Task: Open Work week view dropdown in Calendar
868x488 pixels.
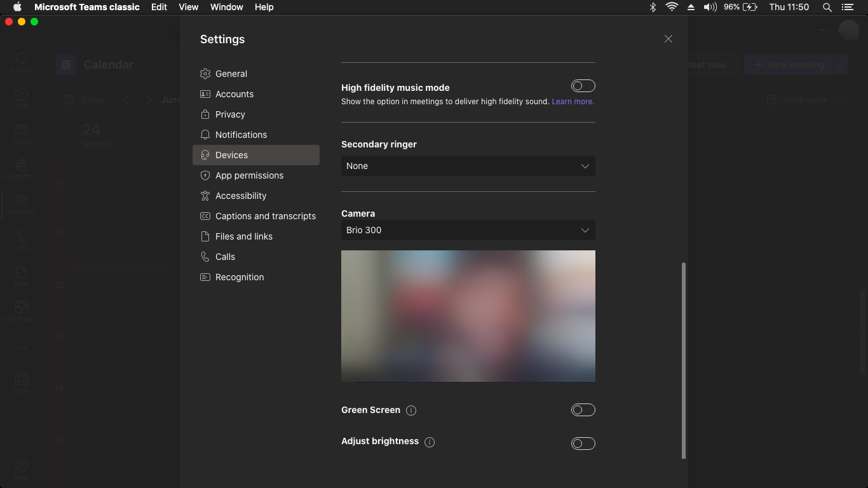Action: 804,100
